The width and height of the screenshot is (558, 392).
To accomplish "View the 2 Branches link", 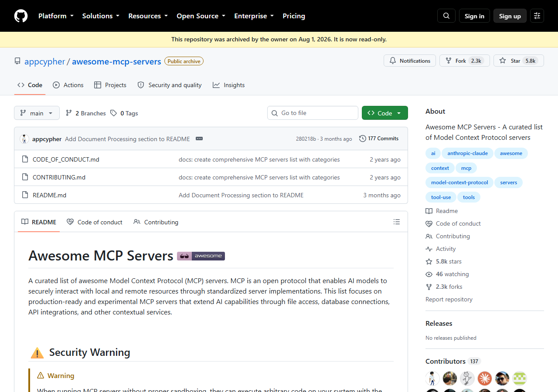I will (x=86, y=113).
